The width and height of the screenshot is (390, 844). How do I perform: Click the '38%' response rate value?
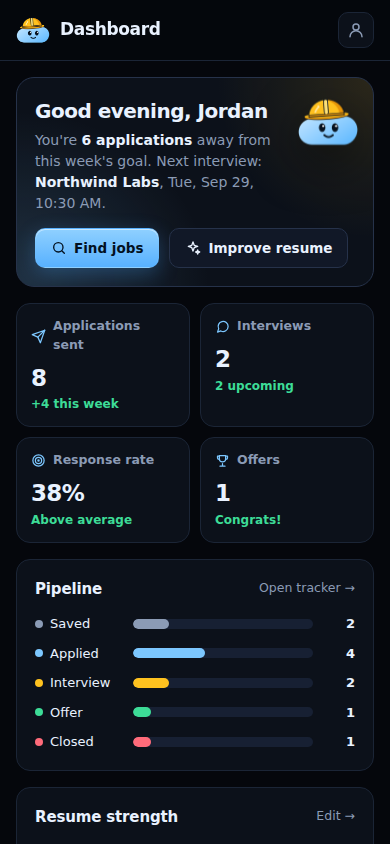[x=58, y=493]
